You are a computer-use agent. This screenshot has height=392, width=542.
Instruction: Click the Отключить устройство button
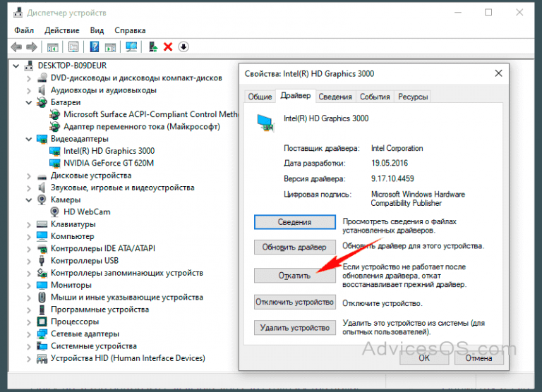(x=295, y=302)
